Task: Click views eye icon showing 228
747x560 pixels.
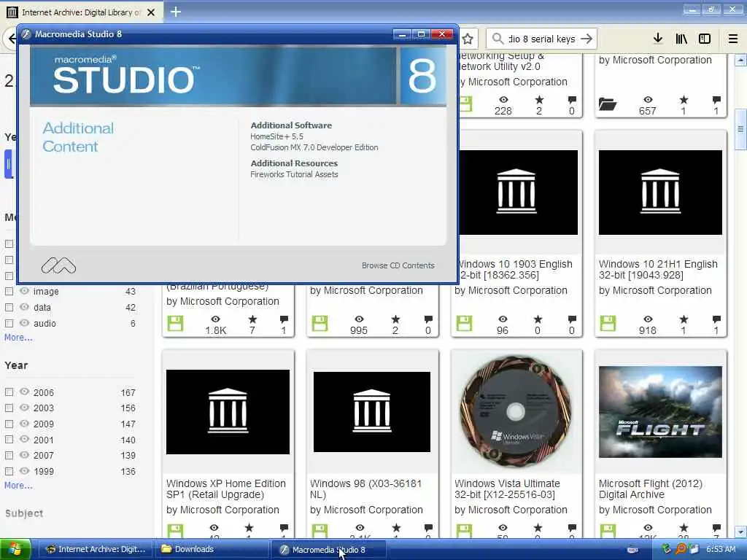Action: (503, 99)
